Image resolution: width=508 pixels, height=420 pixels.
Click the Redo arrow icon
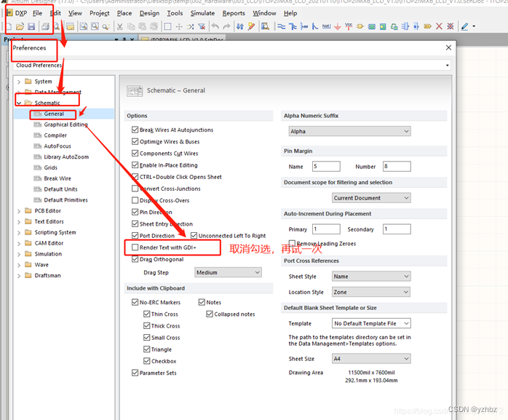click(x=226, y=26)
